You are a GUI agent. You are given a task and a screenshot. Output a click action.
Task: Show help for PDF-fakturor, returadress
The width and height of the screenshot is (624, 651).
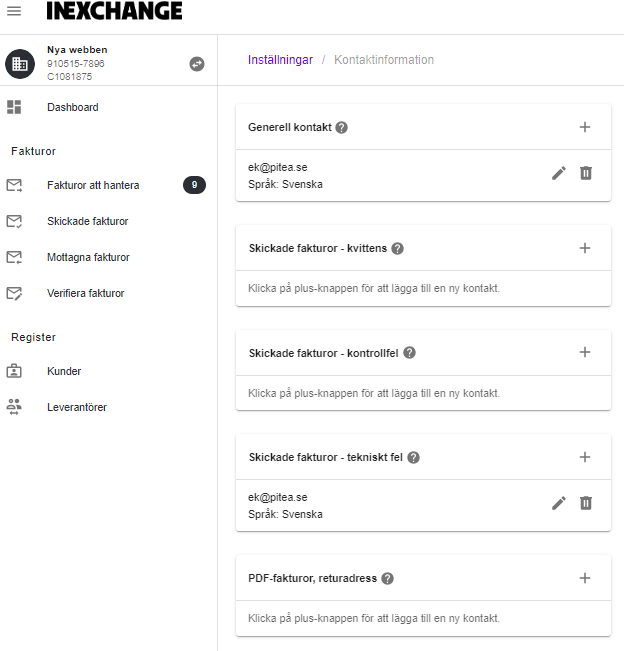(x=387, y=578)
